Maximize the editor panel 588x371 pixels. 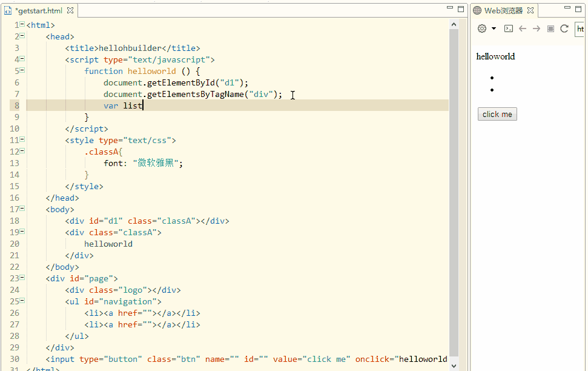(x=461, y=8)
